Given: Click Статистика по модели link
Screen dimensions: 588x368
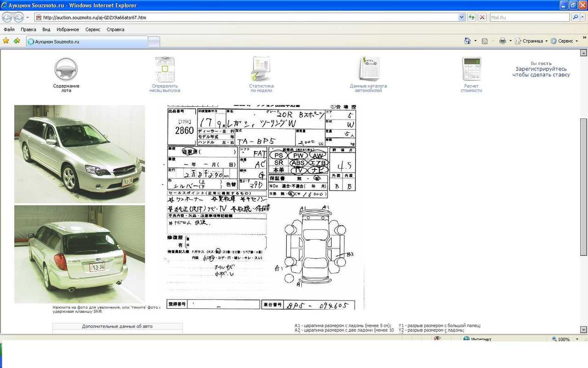Looking at the screenshot, I should click(261, 88).
